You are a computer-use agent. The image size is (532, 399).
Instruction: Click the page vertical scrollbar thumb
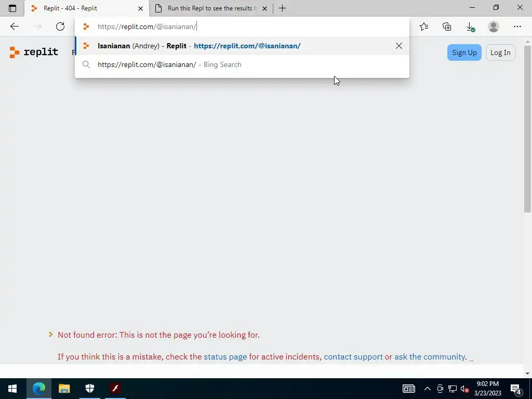click(x=527, y=129)
